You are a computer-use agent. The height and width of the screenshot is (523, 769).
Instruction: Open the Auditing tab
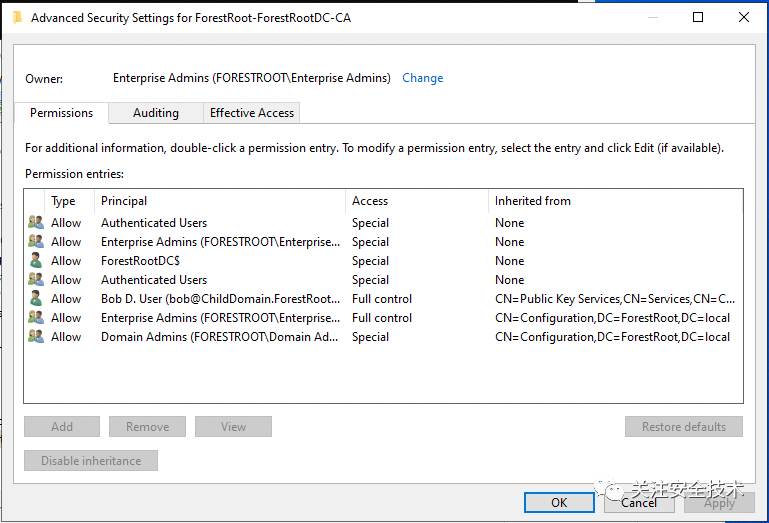(155, 113)
